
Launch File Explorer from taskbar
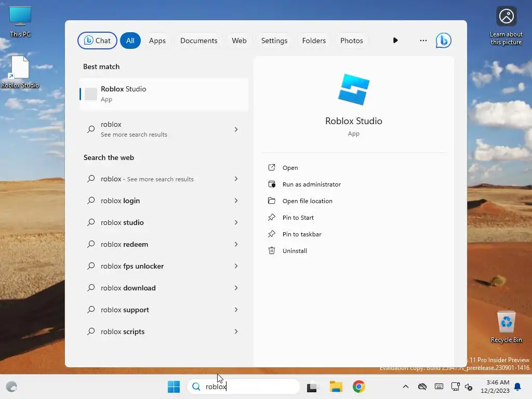(336, 387)
